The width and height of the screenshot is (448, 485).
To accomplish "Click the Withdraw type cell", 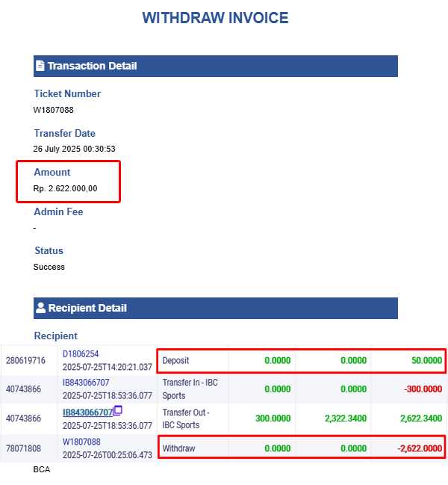I will [x=179, y=448].
